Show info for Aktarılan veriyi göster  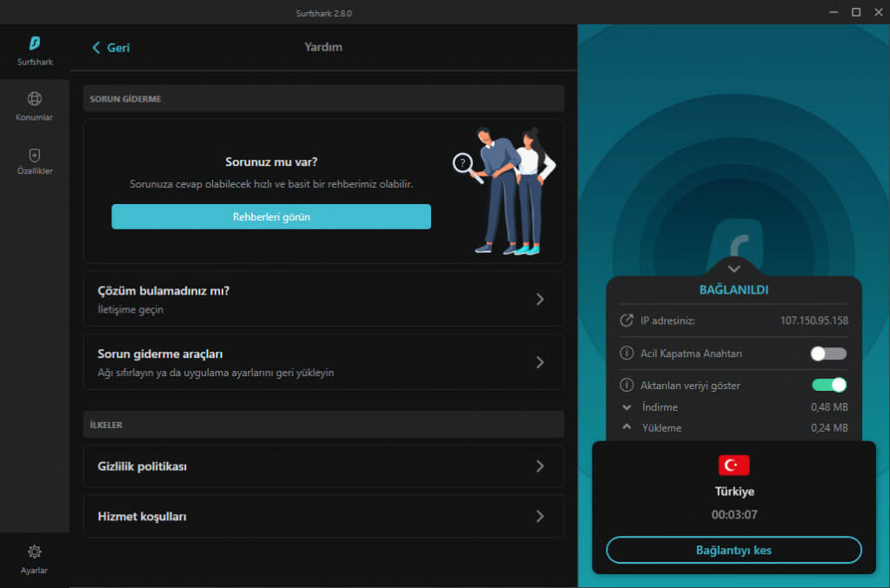[x=626, y=385]
